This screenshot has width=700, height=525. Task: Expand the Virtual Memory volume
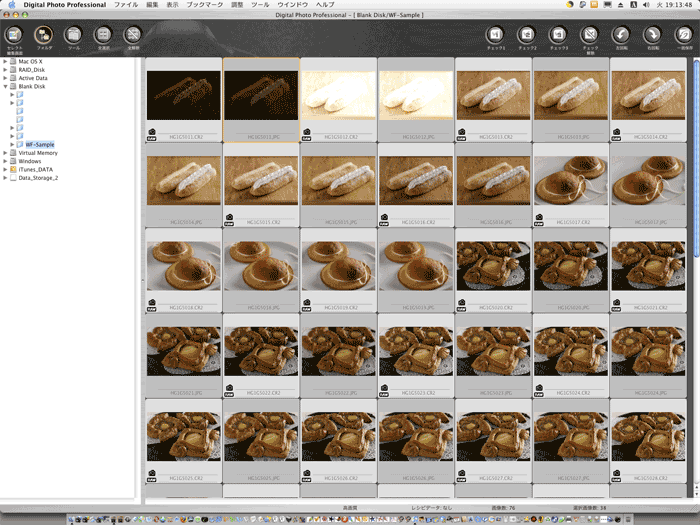pyautogui.click(x=5, y=153)
